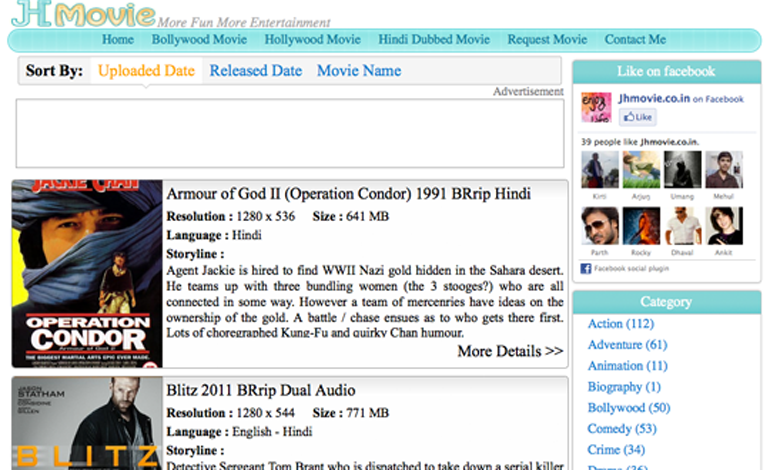Screen dimensions: 770x470
Task: Open Jhmovie.co.in on Facebook link
Action: (681, 99)
